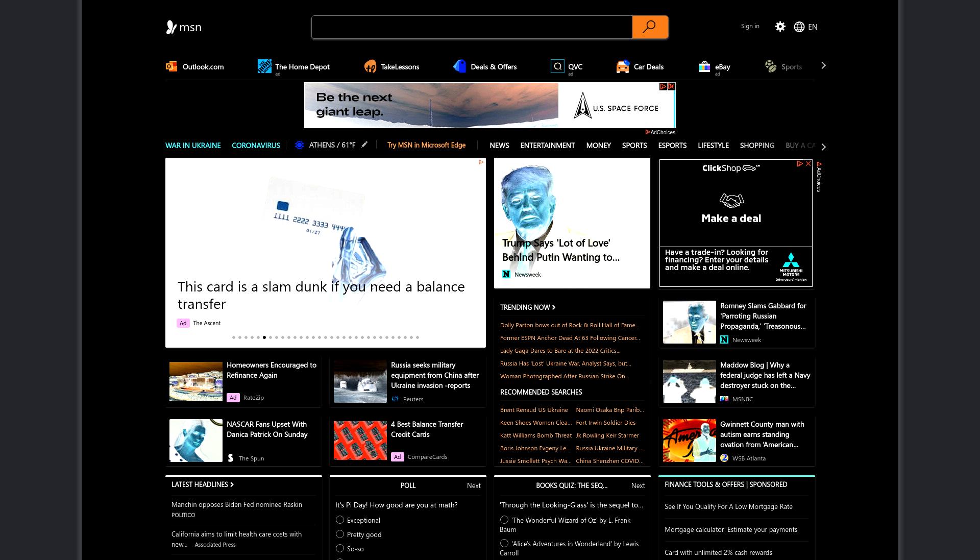Click The Spun source icon
980x560 pixels.
(x=231, y=458)
